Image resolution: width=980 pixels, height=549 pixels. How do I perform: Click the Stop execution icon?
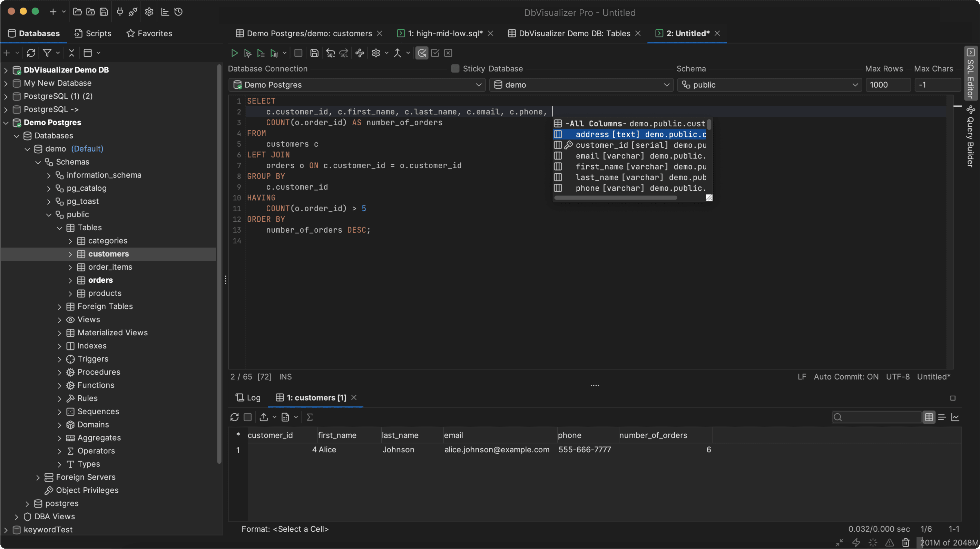[x=298, y=53]
